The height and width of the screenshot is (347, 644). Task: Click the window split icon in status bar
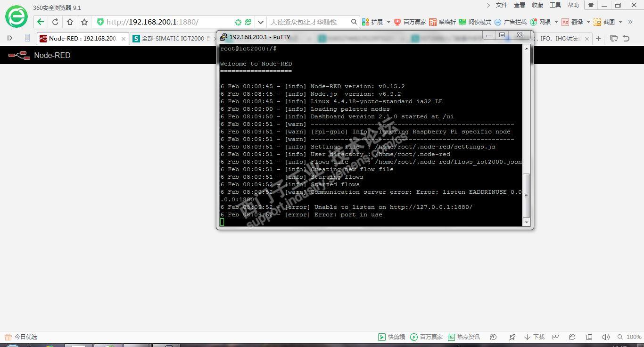(x=589, y=337)
